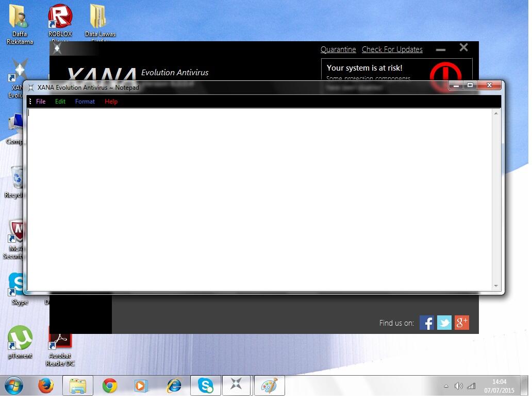Show hidden system tray icons

[x=446, y=386]
